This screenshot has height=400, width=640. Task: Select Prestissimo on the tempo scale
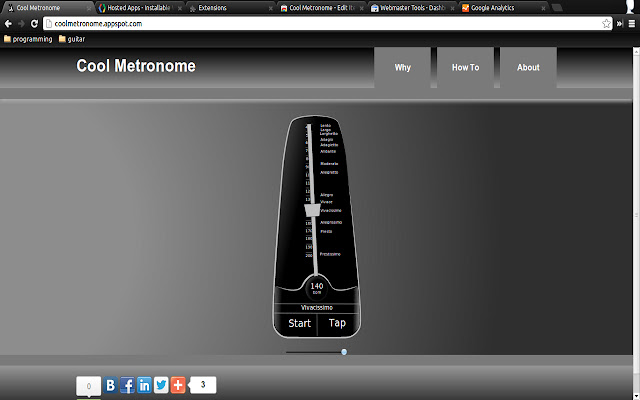click(330, 254)
